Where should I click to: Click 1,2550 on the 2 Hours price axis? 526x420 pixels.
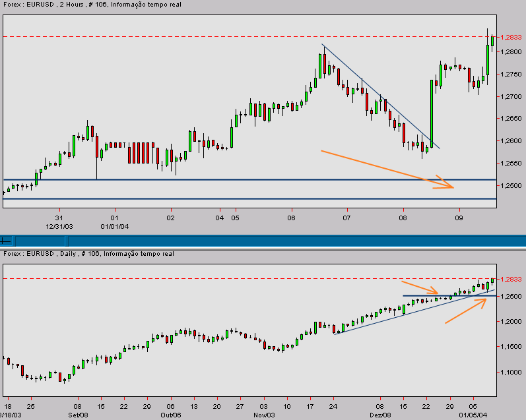coord(511,164)
